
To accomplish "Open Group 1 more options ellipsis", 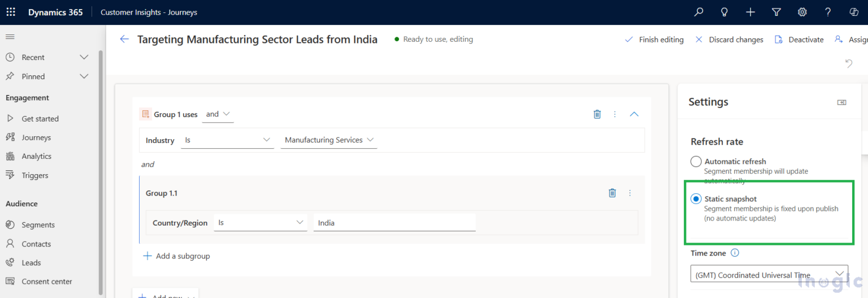I will click(615, 114).
